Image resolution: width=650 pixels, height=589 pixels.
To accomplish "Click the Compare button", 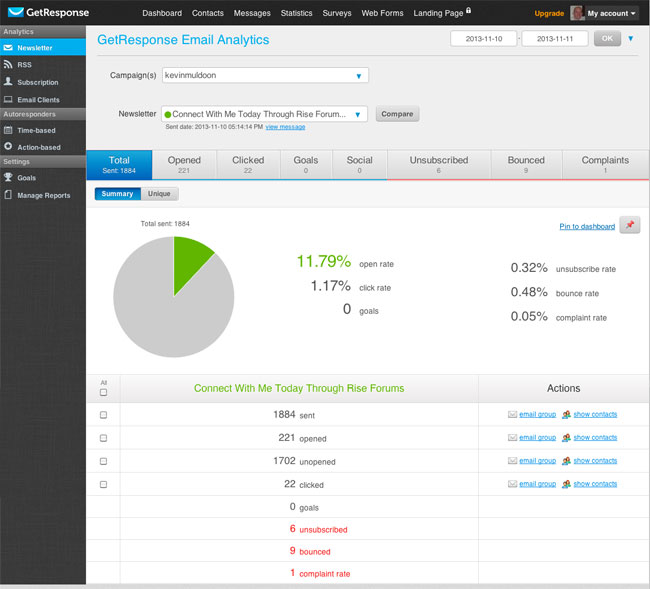I will click(x=397, y=114).
